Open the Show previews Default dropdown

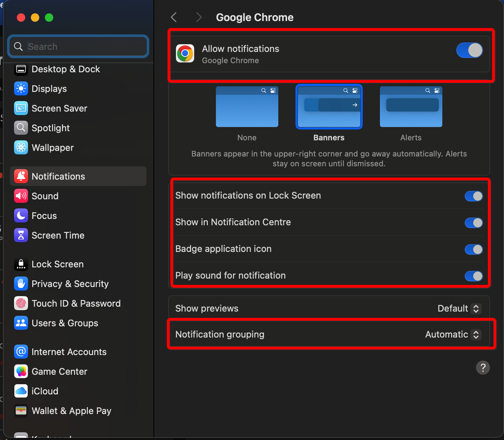(x=459, y=308)
